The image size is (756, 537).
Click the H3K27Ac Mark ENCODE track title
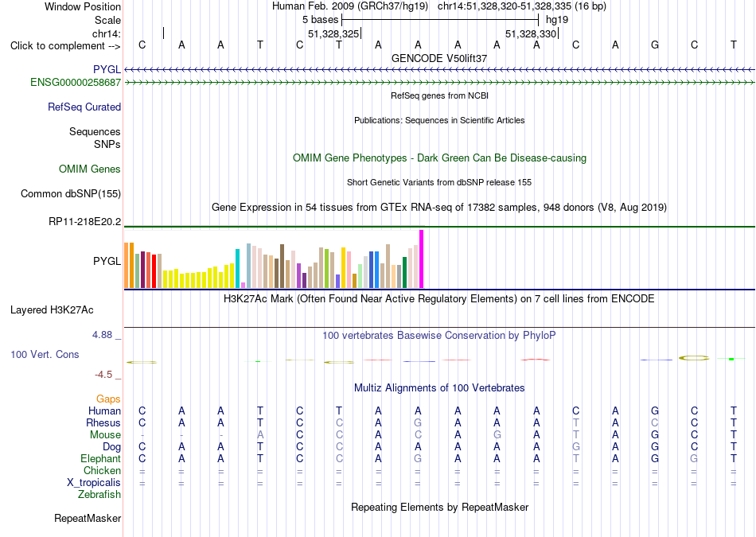439,299
